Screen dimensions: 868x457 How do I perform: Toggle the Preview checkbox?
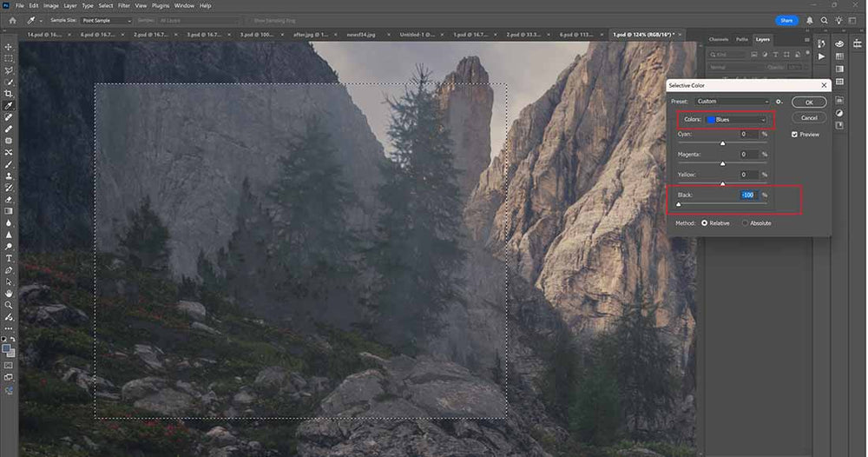[x=794, y=135]
